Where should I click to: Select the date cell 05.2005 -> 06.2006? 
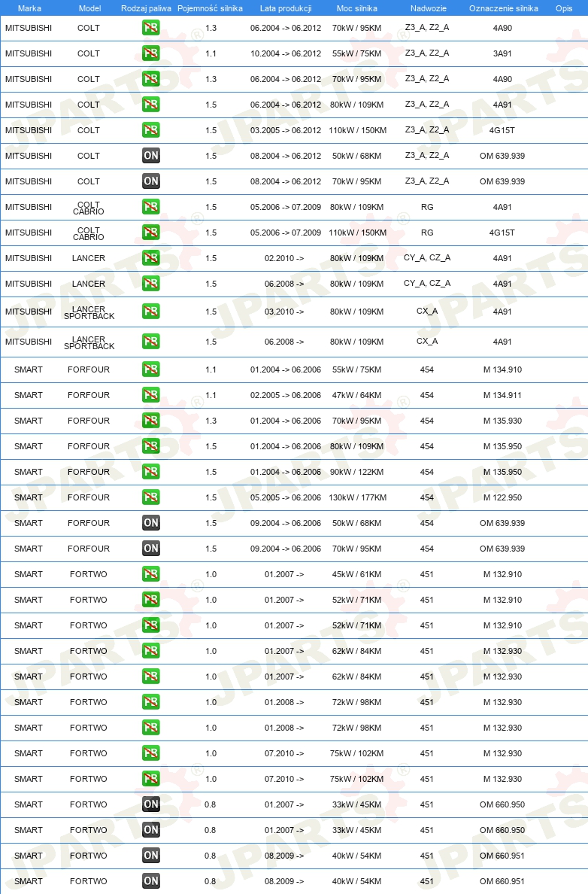(286, 497)
